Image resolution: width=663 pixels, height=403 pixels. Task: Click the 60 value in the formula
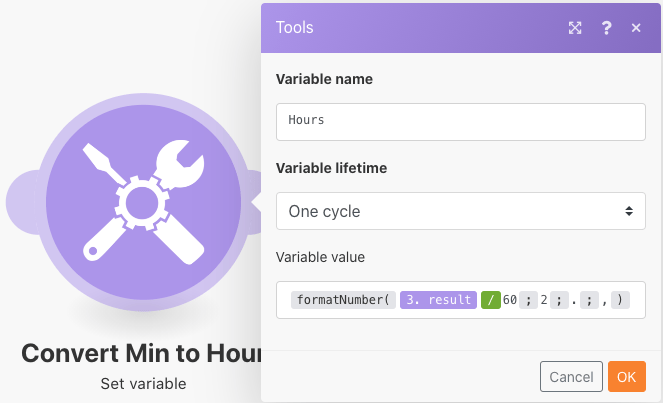[x=510, y=300]
